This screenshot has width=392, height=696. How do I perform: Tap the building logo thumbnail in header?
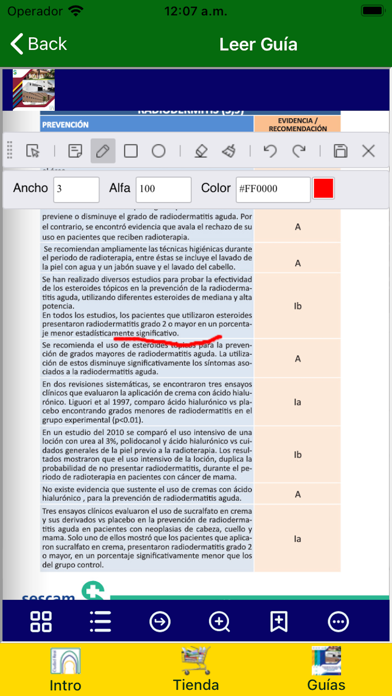(33, 89)
